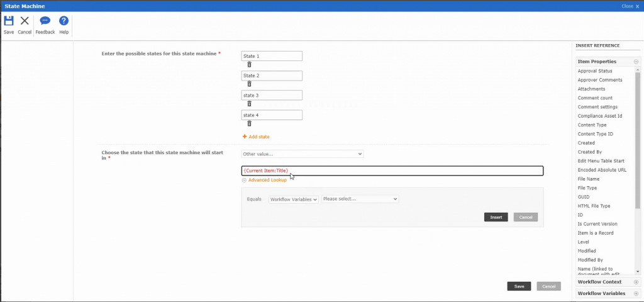The height and width of the screenshot is (302, 644).
Task: Open the Feedback speech bubble icon
Action: click(x=45, y=21)
